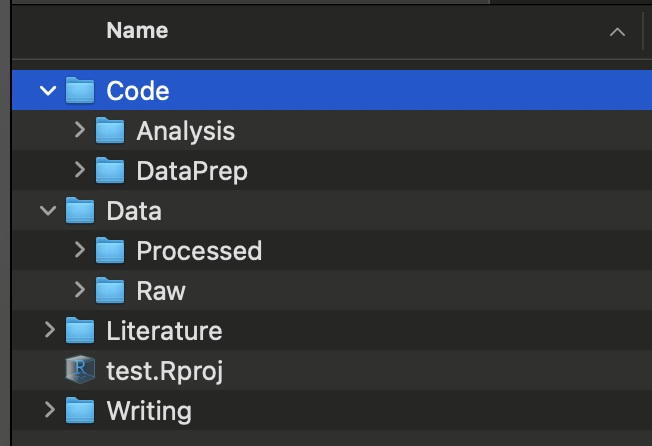Expand the Literature folder chevron
Viewport: 652px width, 446px height.
(x=47, y=330)
